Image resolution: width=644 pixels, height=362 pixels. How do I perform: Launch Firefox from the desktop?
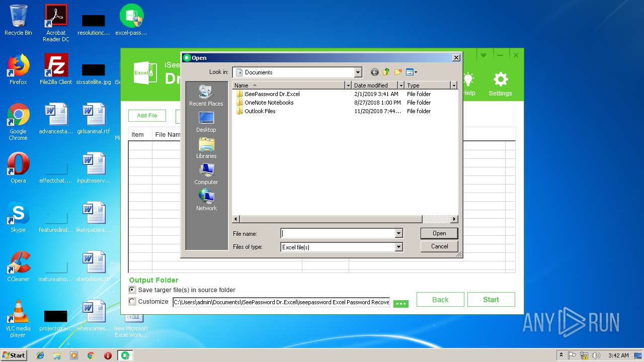click(x=18, y=69)
